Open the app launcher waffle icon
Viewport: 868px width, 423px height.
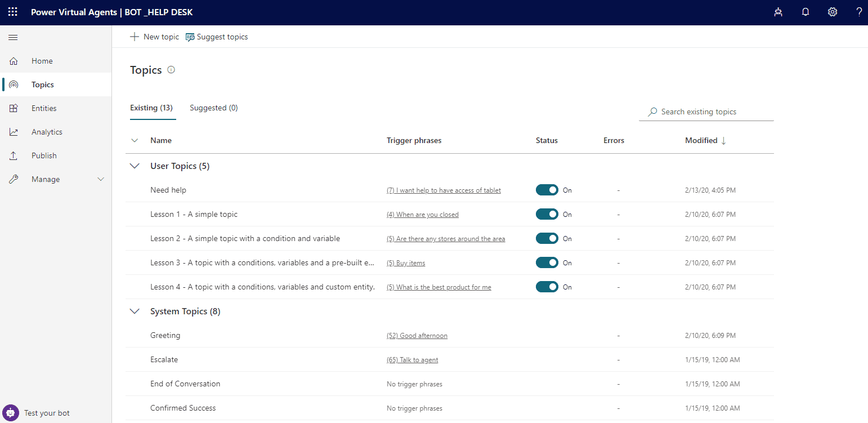12,12
